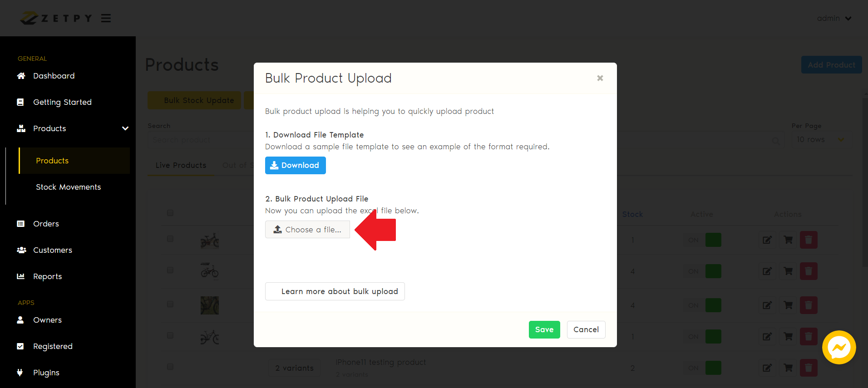Tick the select-all checkbox in table header
Screen dimensions: 868x388
pos(170,213)
